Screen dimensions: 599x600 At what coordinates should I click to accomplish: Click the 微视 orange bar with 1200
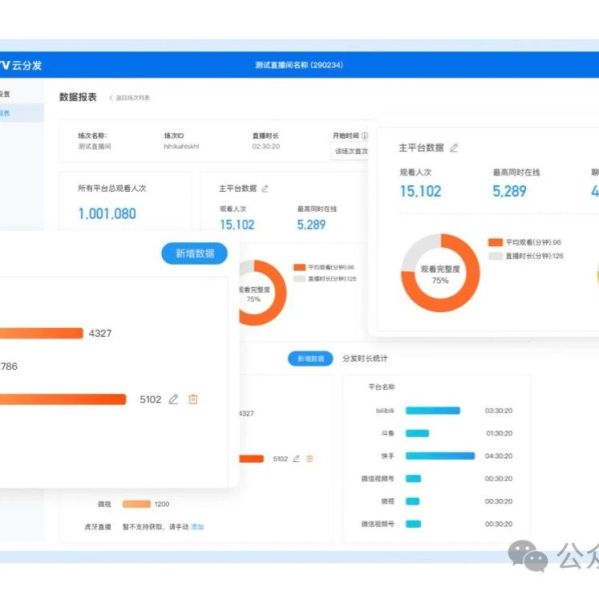tap(136, 504)
